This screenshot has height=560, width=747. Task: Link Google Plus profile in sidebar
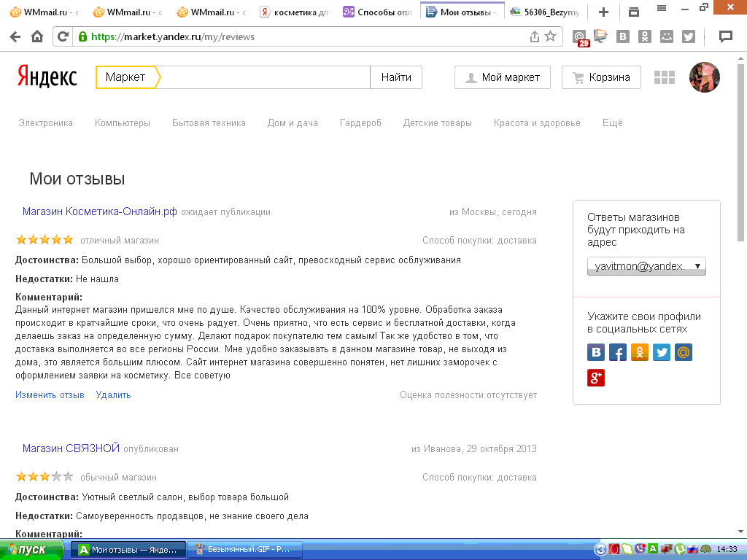tap(596, 378)
